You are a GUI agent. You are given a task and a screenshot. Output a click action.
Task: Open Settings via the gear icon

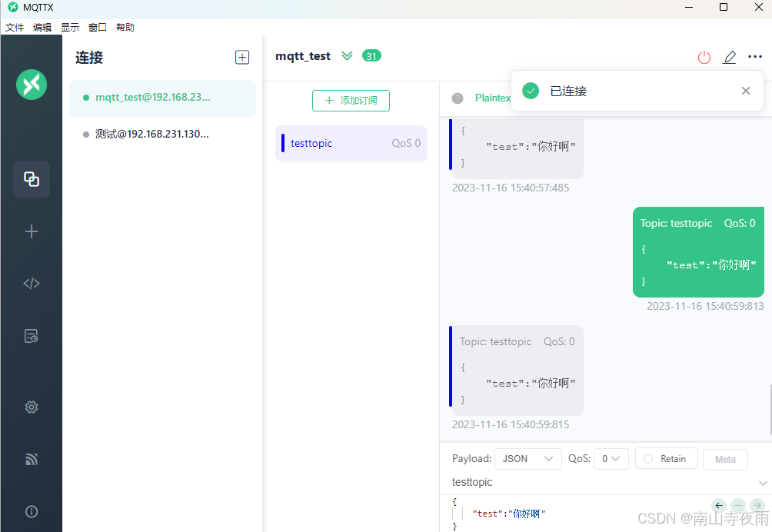click(32, 407)
